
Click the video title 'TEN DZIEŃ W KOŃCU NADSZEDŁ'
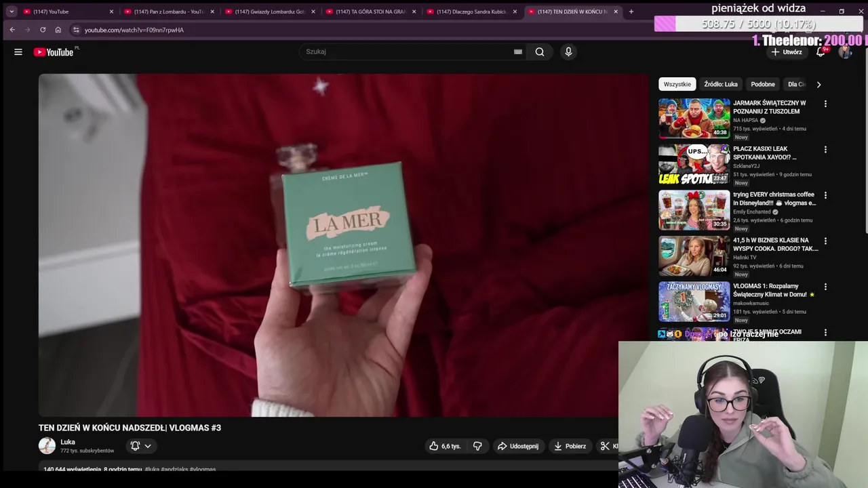130,428
